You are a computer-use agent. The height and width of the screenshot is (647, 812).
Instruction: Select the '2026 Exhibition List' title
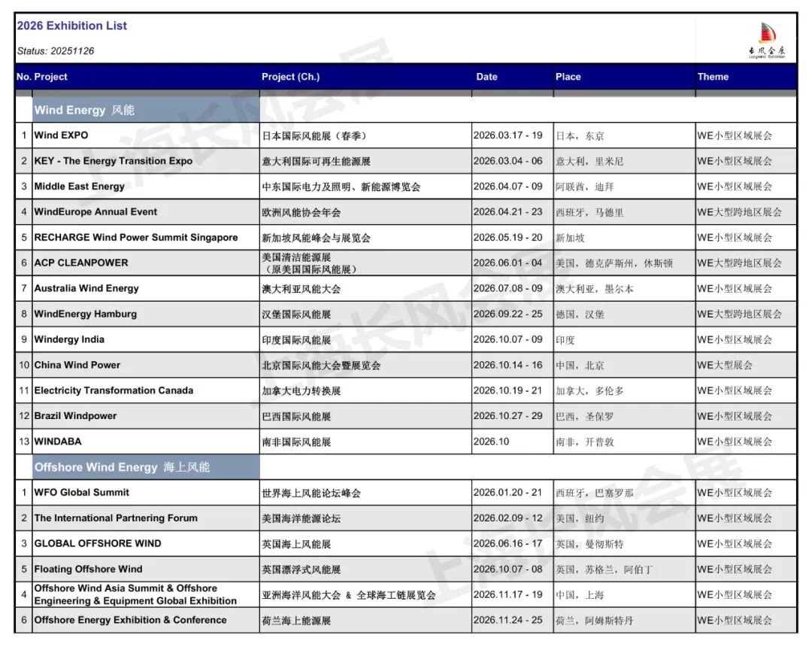pos(72,26)
